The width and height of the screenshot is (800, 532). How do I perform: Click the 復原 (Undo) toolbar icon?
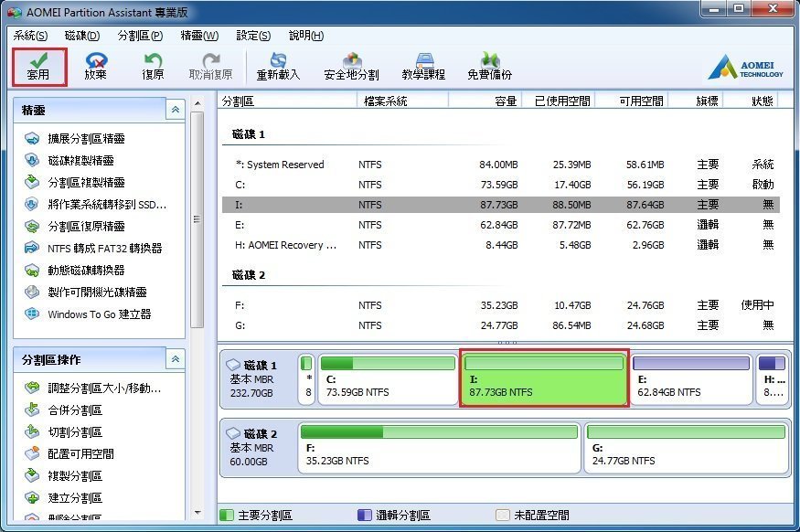click(153, 67)
